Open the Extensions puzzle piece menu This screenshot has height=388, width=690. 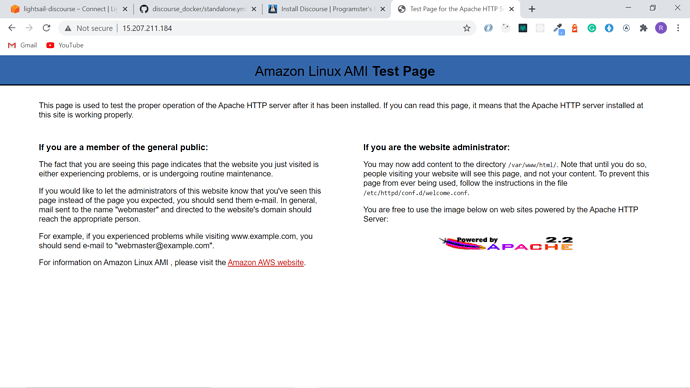point(643,28)
